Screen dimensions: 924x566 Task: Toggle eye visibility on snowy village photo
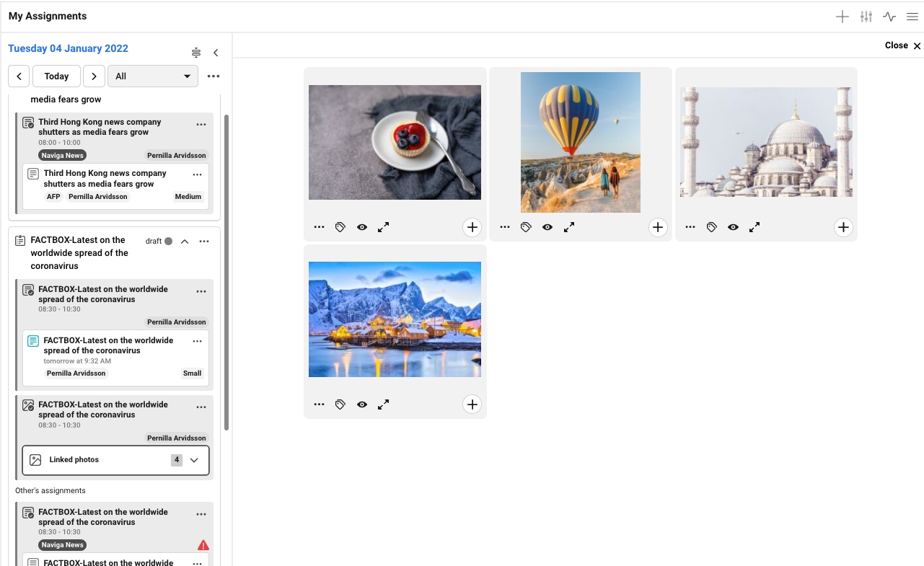(362, 404)
